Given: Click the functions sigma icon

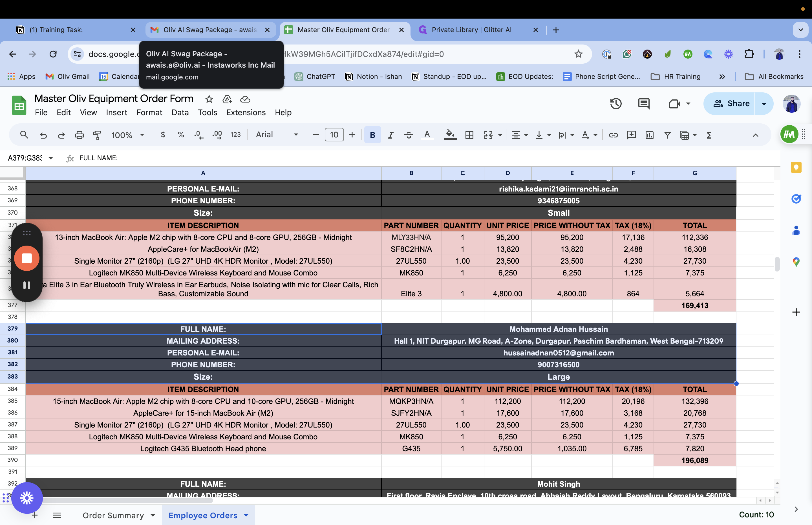Looking at the screenshot, I should coord(709,135).
